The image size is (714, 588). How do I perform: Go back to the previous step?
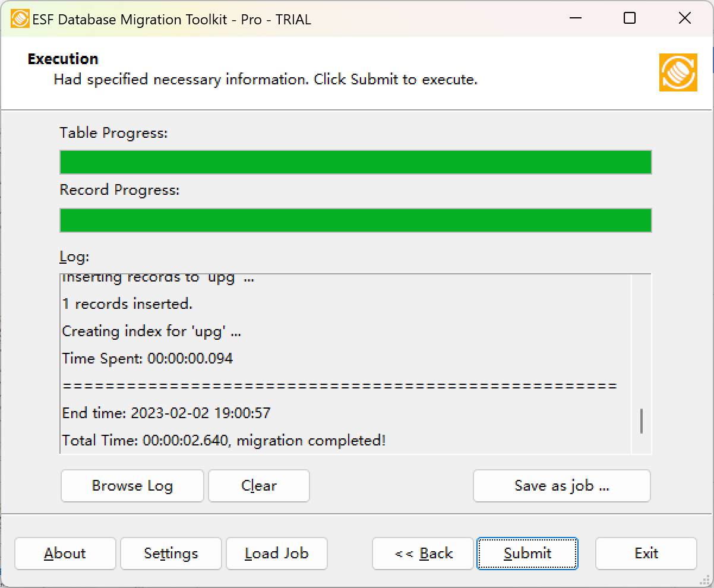(x=422, y=553)
